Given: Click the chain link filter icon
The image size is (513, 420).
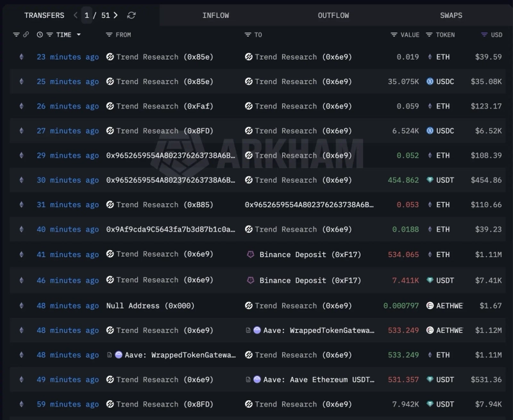Looking at the screenshot, I should point(26,35).
